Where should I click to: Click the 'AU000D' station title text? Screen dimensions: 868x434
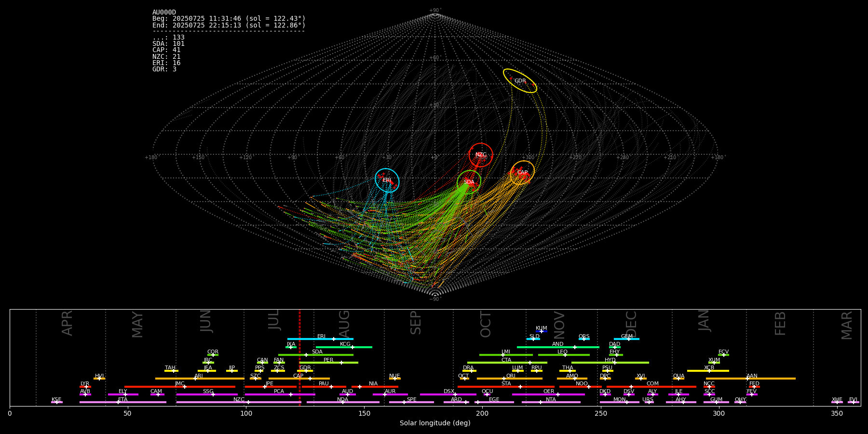coord(164,13)
